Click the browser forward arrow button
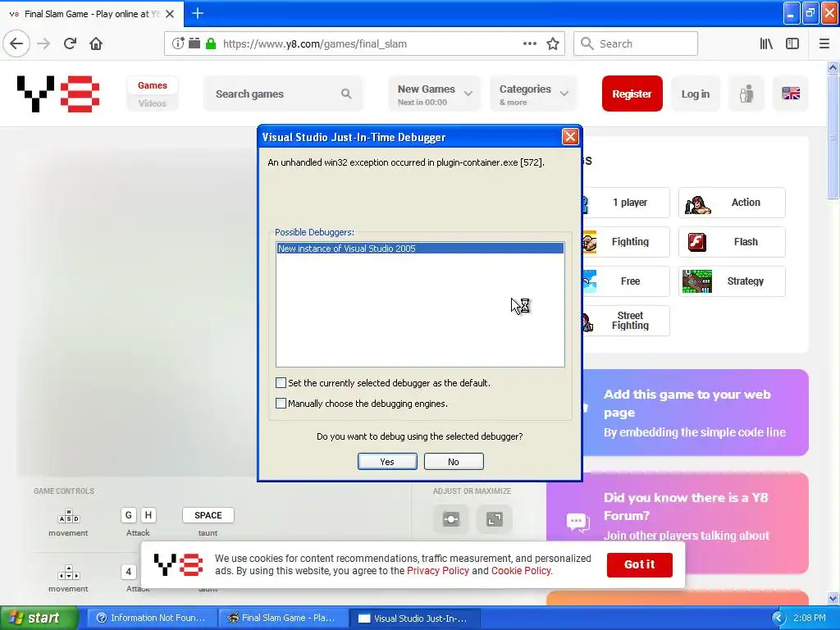The image size is (840, 630). point(44,44)
